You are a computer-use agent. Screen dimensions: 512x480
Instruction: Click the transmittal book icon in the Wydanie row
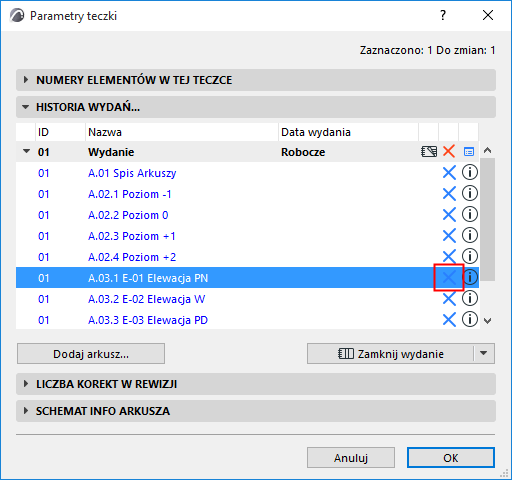(x=429, y=152)
